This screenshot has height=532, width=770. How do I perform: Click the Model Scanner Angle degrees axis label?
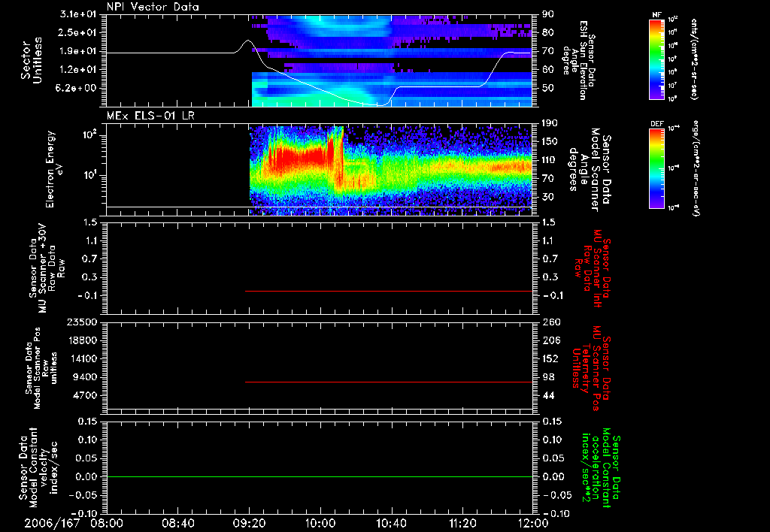(590, 169)
